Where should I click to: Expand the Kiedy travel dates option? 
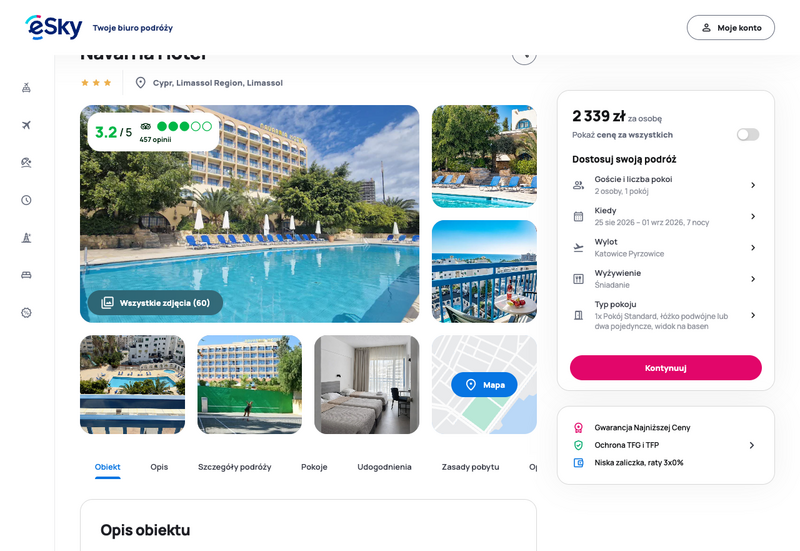click(x=665, y=216)
